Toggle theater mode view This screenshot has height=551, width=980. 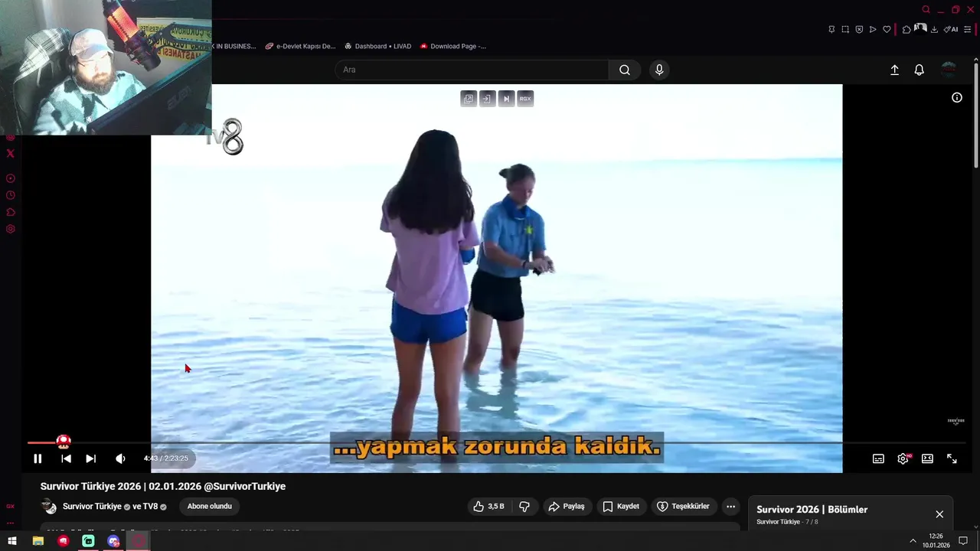pos(927,458)
